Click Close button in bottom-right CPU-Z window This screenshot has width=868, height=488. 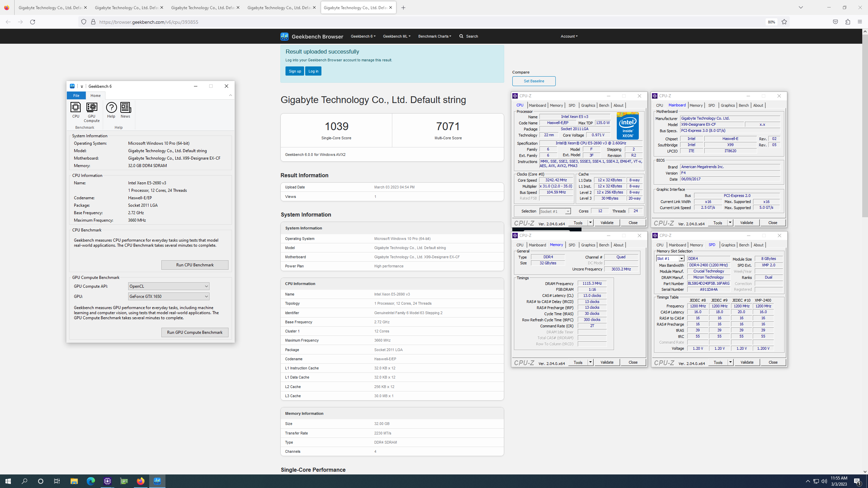click(773, 362)
